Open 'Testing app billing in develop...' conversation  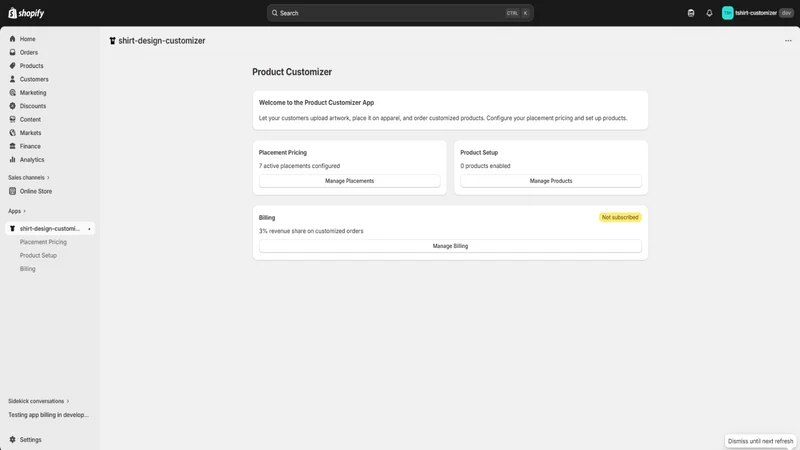[x=48, y=415]
